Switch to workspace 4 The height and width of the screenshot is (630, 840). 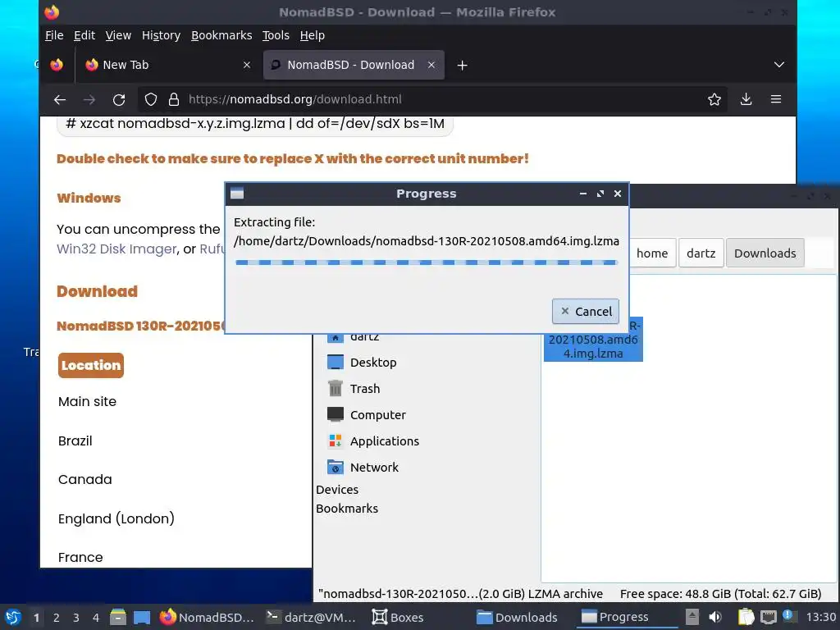point(96,618)
